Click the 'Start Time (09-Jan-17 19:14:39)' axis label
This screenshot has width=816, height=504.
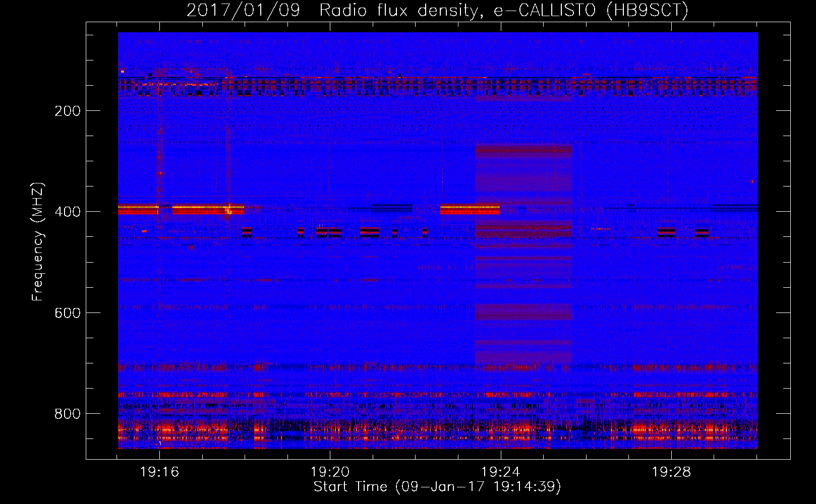click(437, 487)
